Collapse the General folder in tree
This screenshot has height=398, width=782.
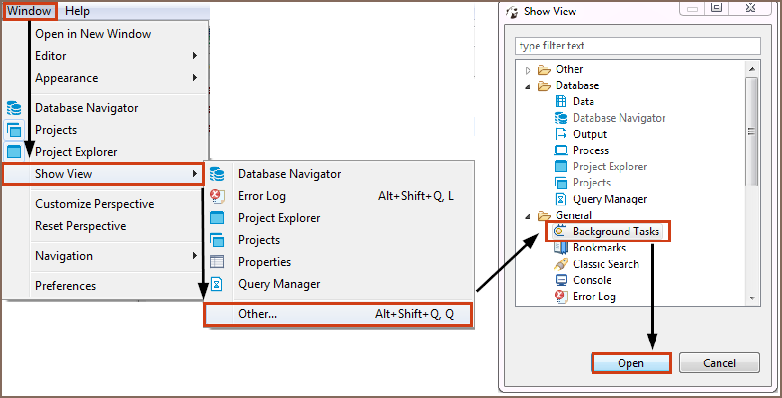coord(528,216)
